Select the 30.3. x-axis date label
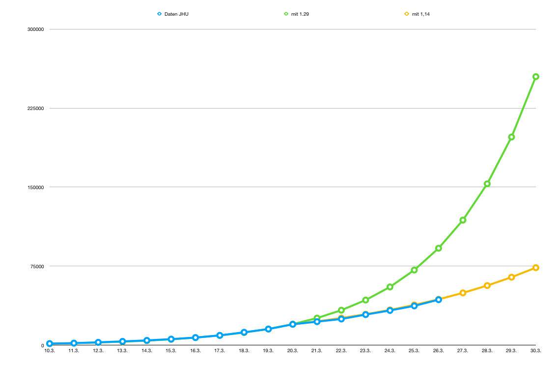This screenshot has width=558, height=392. [x=536, y=351]
